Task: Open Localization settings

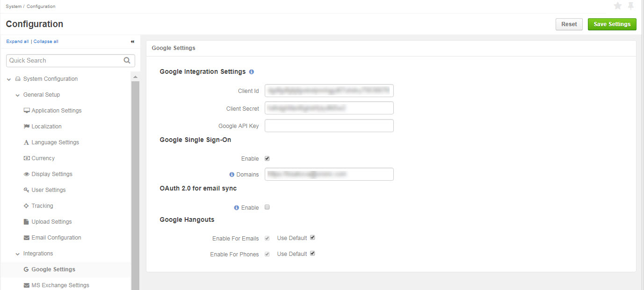Action: click(47, 127)
